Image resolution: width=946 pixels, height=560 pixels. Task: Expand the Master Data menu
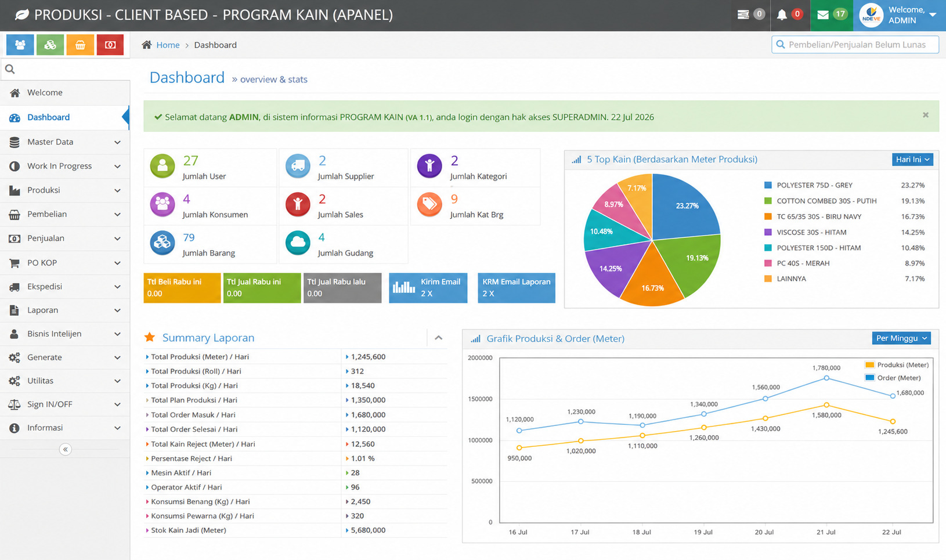65,142
